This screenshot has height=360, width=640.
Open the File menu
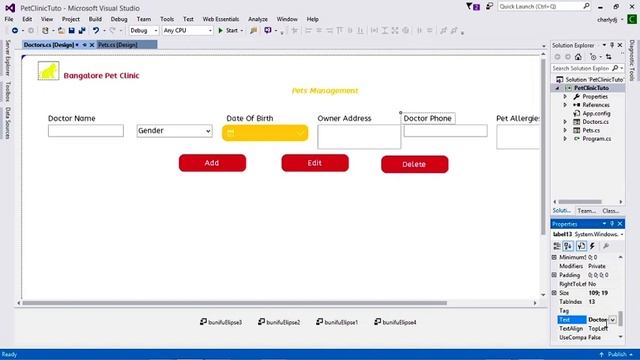(x=9, y=19)
